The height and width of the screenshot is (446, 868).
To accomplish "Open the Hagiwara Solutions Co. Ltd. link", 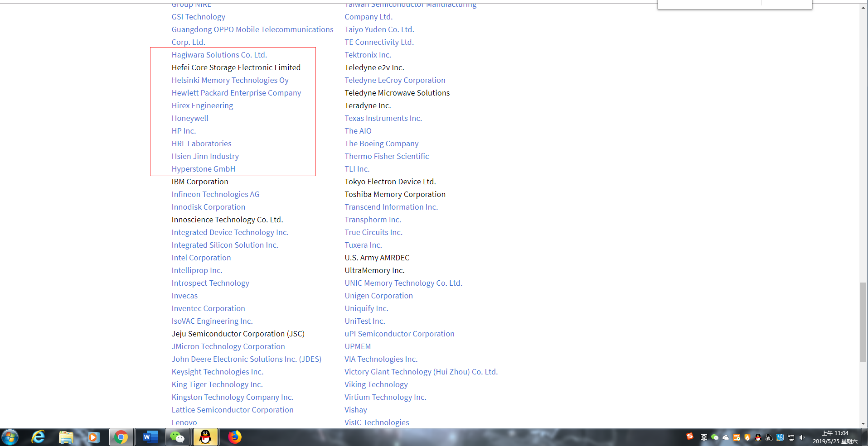I will click(x=219, y=55).
